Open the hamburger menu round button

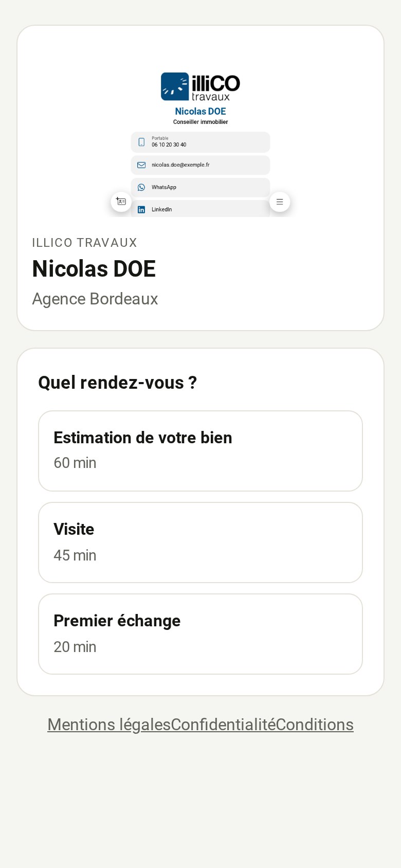280,202
